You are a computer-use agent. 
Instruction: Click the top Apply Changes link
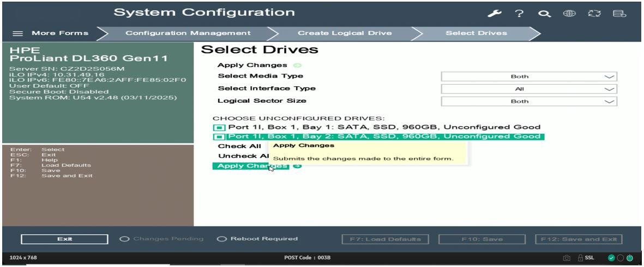[252, 65]
